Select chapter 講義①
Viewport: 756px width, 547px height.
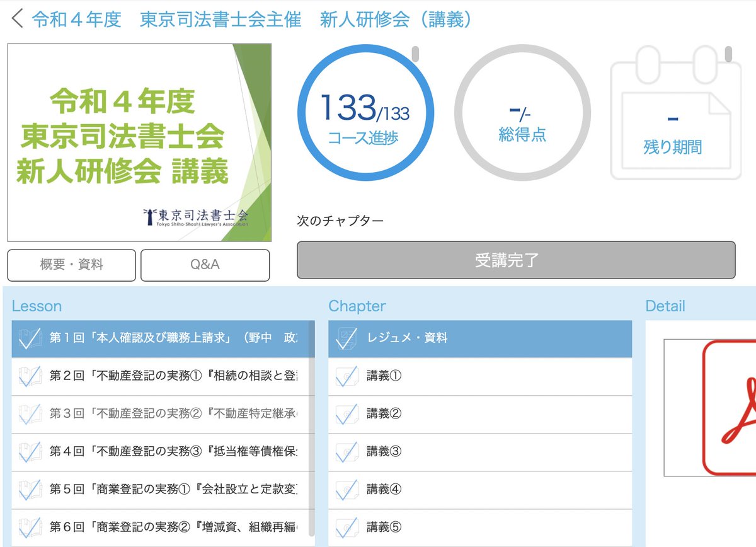(x=480, y=376)
